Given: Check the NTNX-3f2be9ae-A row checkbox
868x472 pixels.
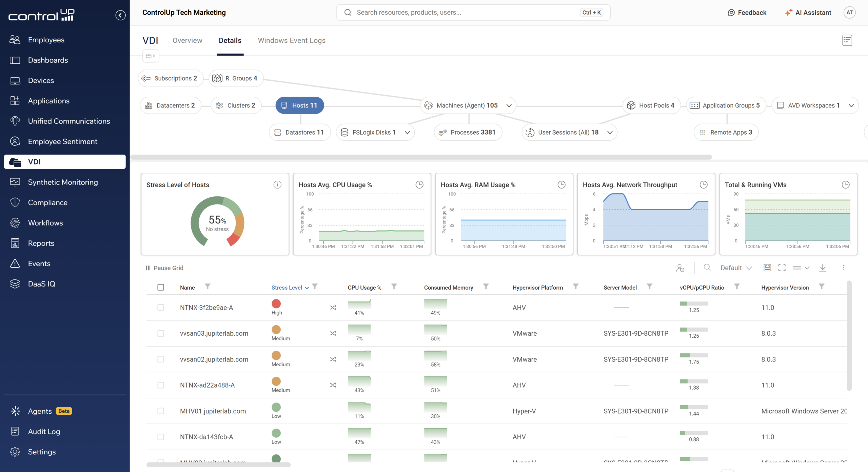Looking at the screenshot, I should coord(161,308).
